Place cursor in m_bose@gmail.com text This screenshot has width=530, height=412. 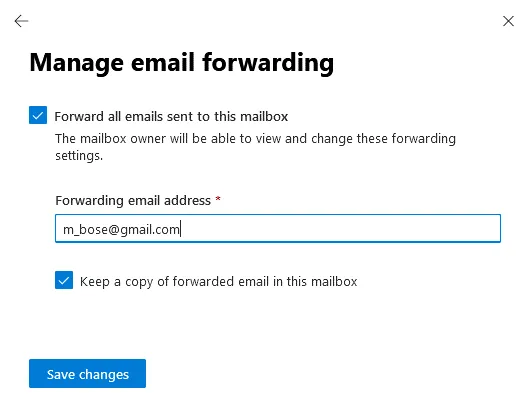[122, 230]
